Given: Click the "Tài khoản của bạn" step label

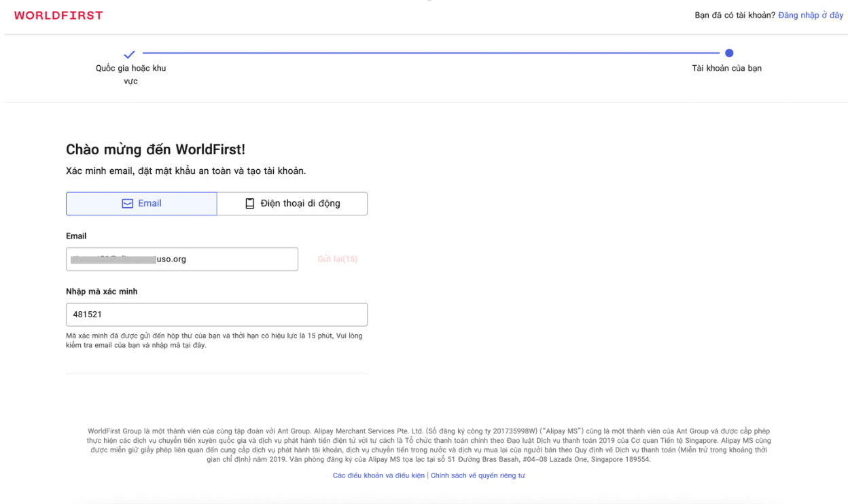Looking at the screenshot, I should point(726,68).
